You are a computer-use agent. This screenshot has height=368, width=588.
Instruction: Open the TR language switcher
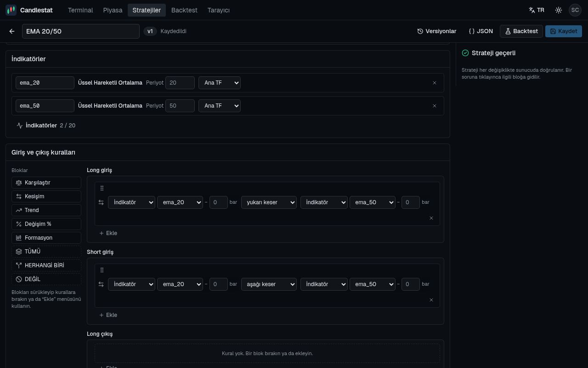[x=537, y=10]
